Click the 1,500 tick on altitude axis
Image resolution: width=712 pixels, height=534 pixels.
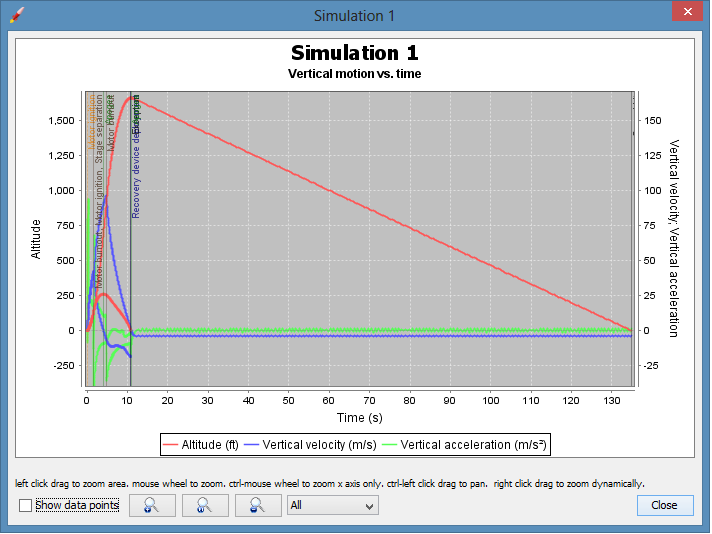(x=61, y=121)
